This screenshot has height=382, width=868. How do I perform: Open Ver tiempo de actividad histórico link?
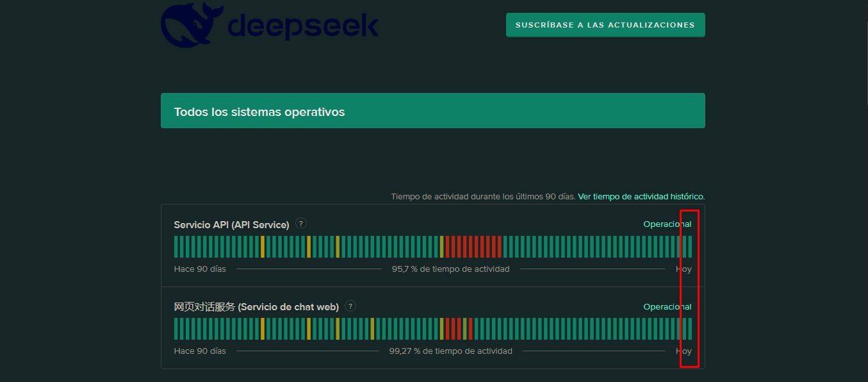click(641, 197)
